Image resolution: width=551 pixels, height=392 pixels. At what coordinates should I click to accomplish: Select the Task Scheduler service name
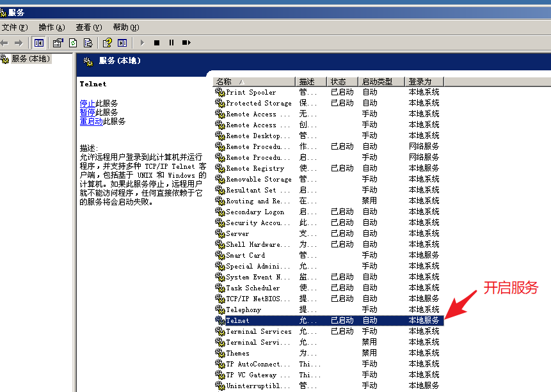(253, 288)
